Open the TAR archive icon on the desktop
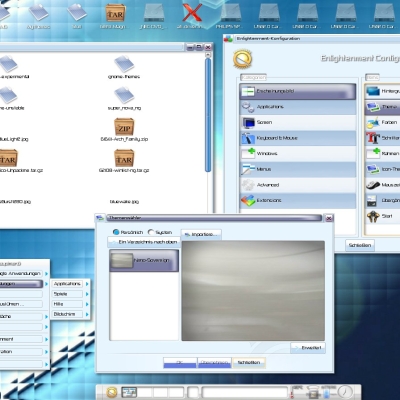The width and height of the screenshot is (400, 400). click(x=115, y=13)
